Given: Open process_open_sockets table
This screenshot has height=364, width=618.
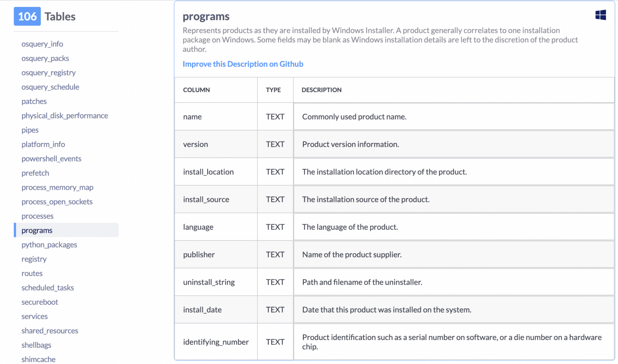Looking at the screenshot, I should (x=57, y=202).
